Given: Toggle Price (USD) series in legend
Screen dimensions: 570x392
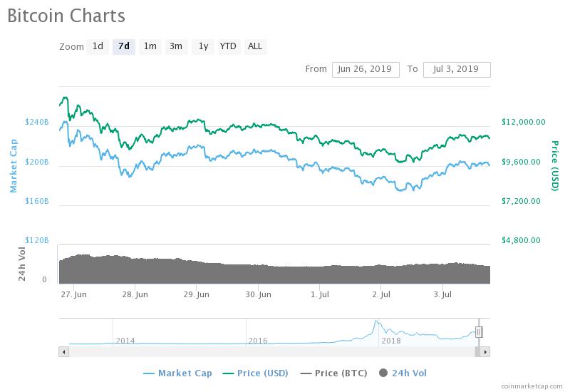Looking at the screenshot, I should coord(255,373).
